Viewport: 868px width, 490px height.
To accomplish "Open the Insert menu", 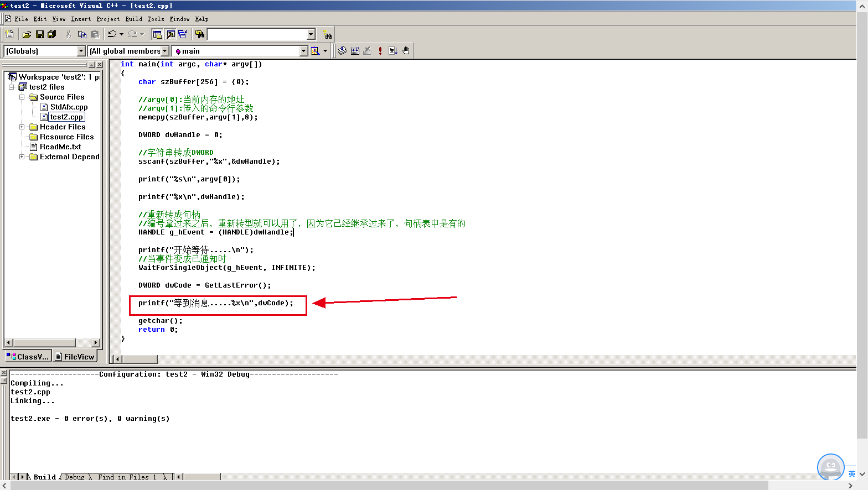I will pyautogui.click(x=81, y=19).
